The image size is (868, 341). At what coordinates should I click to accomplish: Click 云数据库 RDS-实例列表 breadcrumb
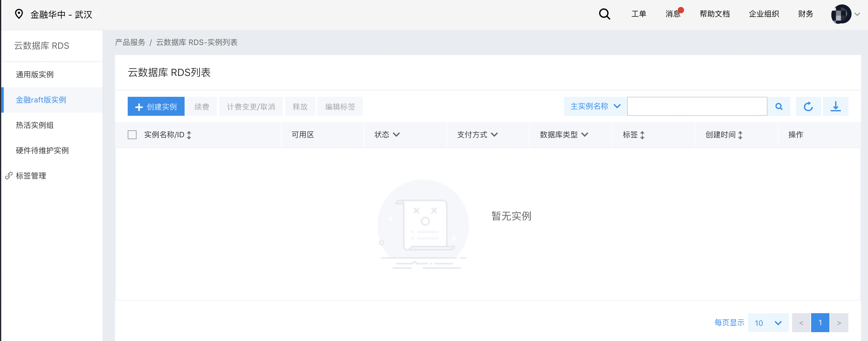point(197,42)
